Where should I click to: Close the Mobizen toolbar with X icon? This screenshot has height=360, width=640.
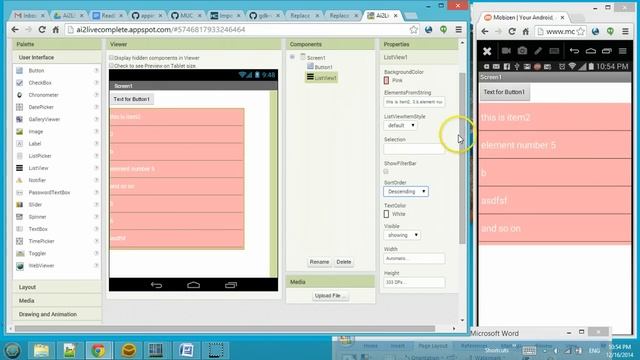coord(487,51)
